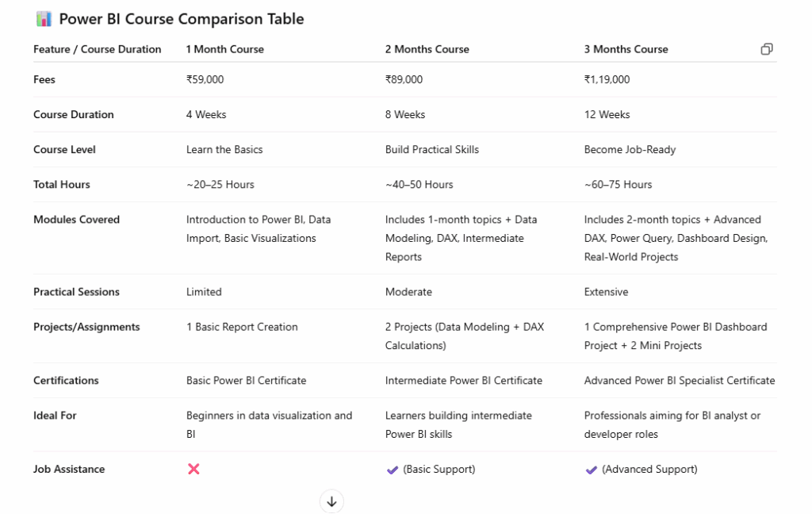Image resolution: width=812 pixels, height=514 pixels.
Task: Click the Feature / Course Duration header
Action: [x=98, y=49]
